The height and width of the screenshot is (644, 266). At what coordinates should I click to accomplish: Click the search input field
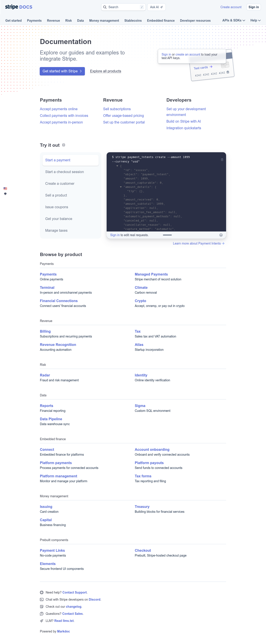pyautogui.click(x=123, y=7)
